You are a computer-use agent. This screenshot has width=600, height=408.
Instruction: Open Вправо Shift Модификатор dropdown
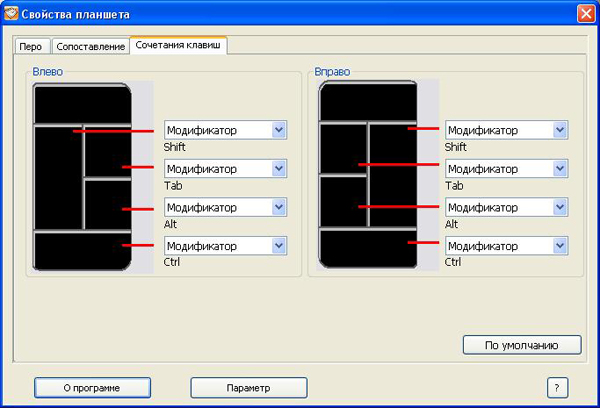tap(506, 130)
